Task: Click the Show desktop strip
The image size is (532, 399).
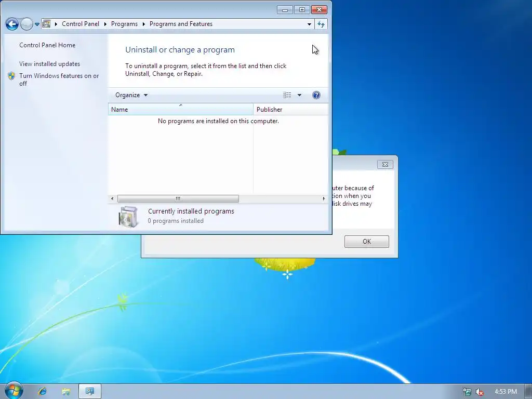Action: (528, 392)
